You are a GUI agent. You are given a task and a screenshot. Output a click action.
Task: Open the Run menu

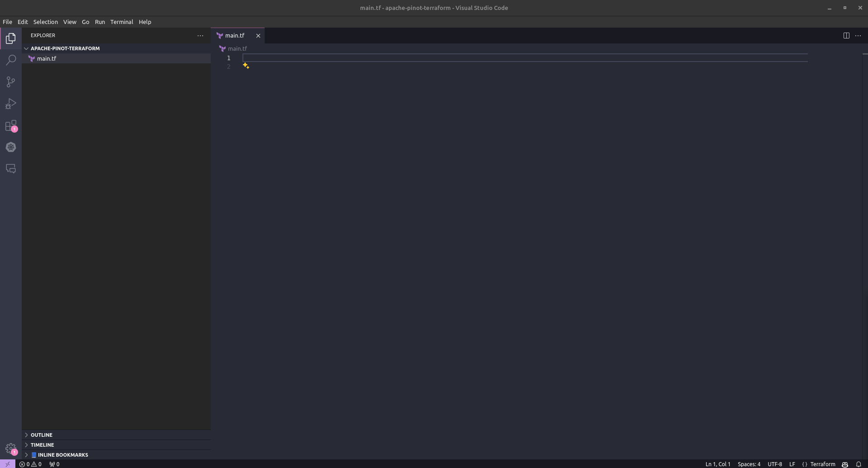click(100, 22)
